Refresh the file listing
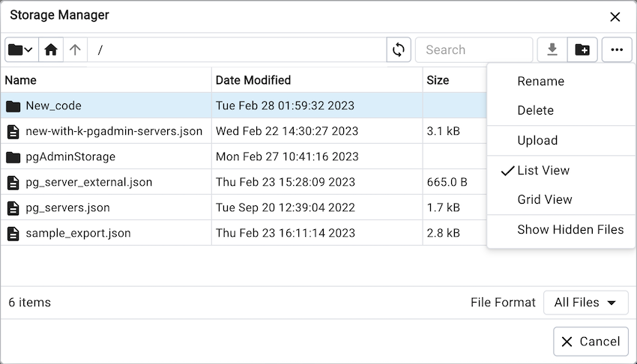Screen dimensions: 637x364 [x=399, y=50]
